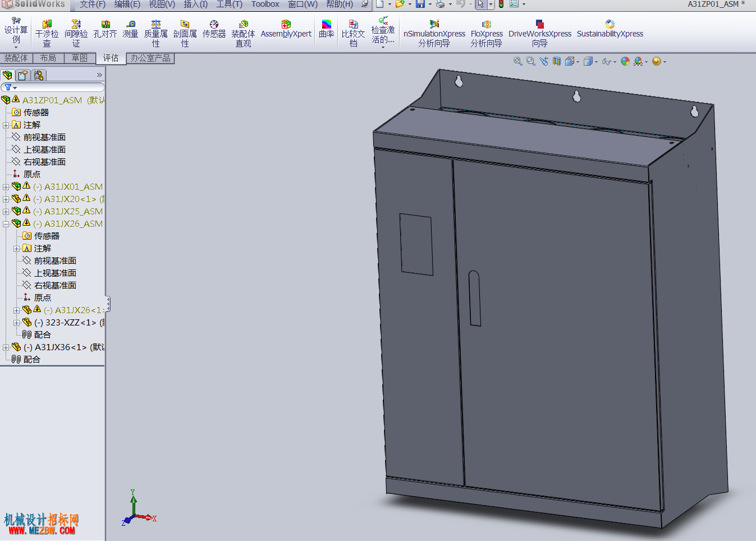The image size is (756, 541).
Task: Open 装配体直观 assembly visualization
Action: pos(243,34)
